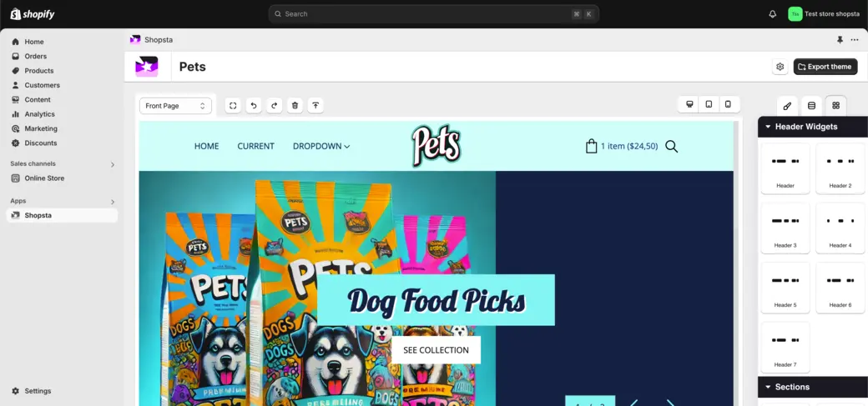Click the trash delete icon in toolbar
The height and width of the screenshot is (406, 868).
click(x=295, y=106)
